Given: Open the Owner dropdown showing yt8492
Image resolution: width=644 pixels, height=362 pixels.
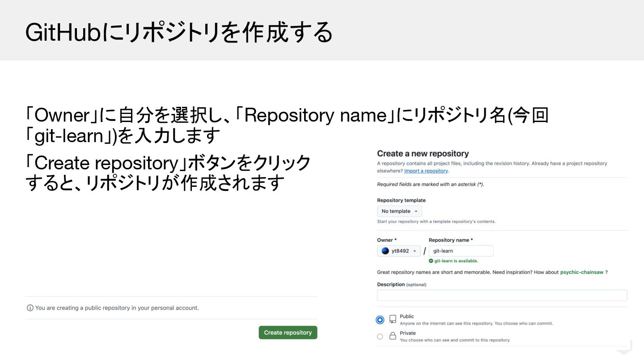Looking at the screenshot, I should [x=399, y=251].
